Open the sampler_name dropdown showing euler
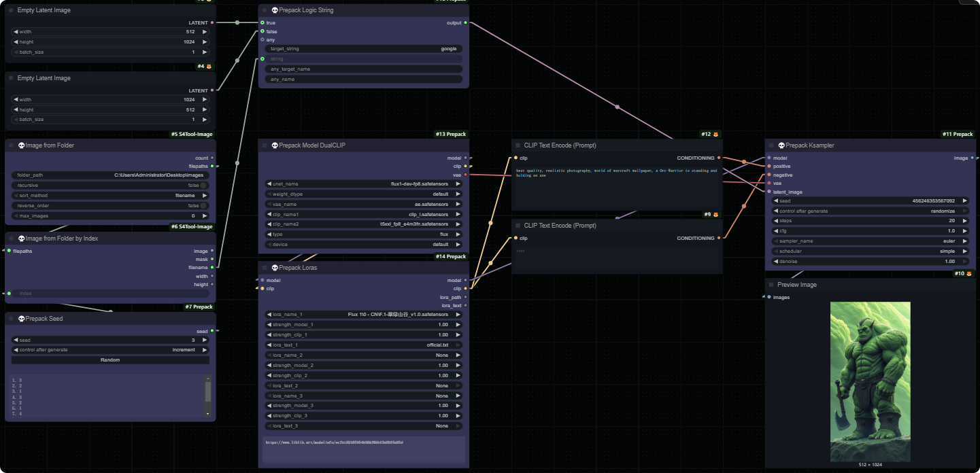This screenshot has height=473, width=980. pyautogui.click(x=871, y=241)
